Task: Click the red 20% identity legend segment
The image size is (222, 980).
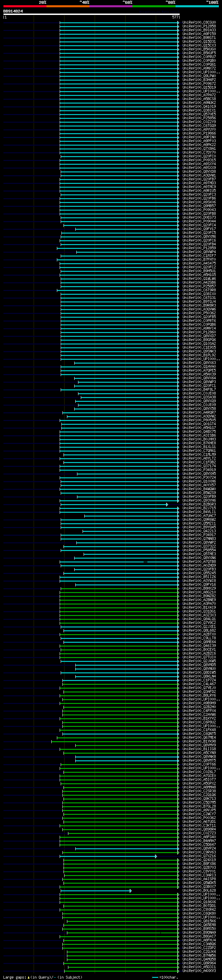Action: point(25,7)
